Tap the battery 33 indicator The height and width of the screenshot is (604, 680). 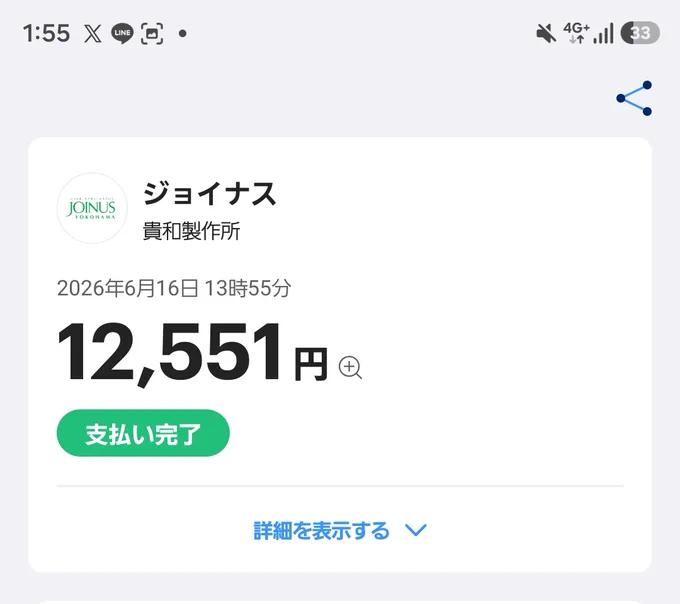(640, 33)
